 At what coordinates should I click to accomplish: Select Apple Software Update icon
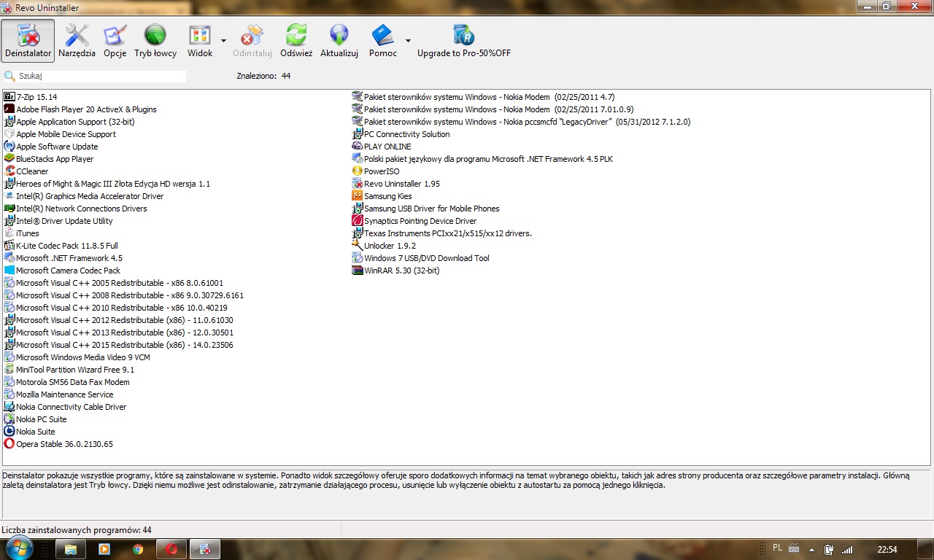(9, 146)
